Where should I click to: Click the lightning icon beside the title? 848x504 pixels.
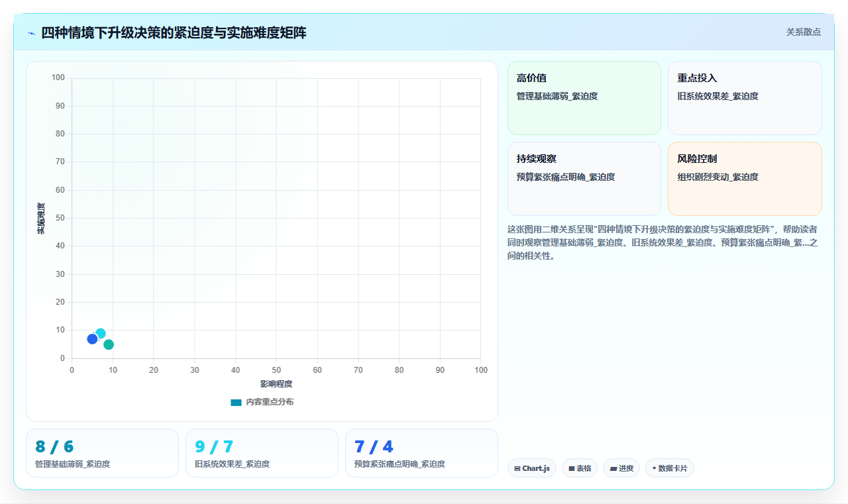point(31,33)
